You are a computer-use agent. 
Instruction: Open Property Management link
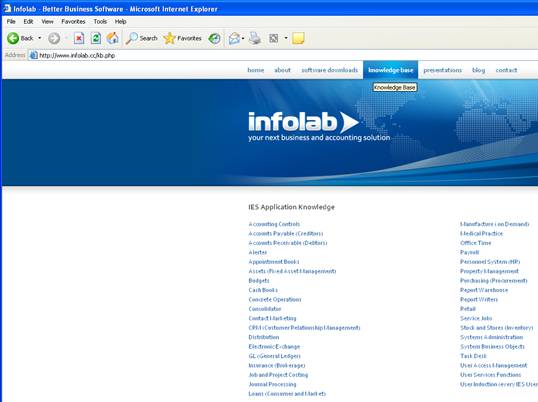[x=489, y=271]
